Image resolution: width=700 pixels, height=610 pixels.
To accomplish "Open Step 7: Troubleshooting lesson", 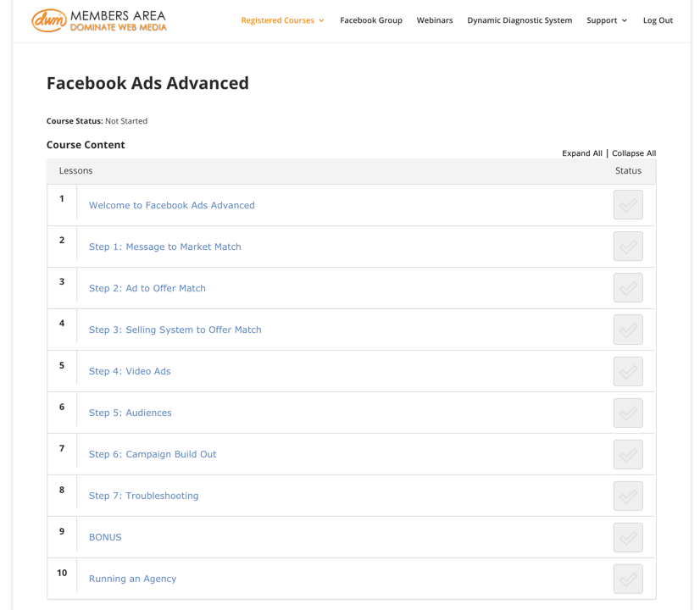I will pyautogui.click(x=143, y=496).
